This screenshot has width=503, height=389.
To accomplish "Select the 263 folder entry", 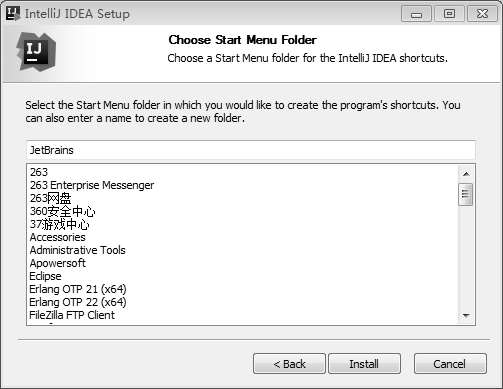I will pos(39,172).
